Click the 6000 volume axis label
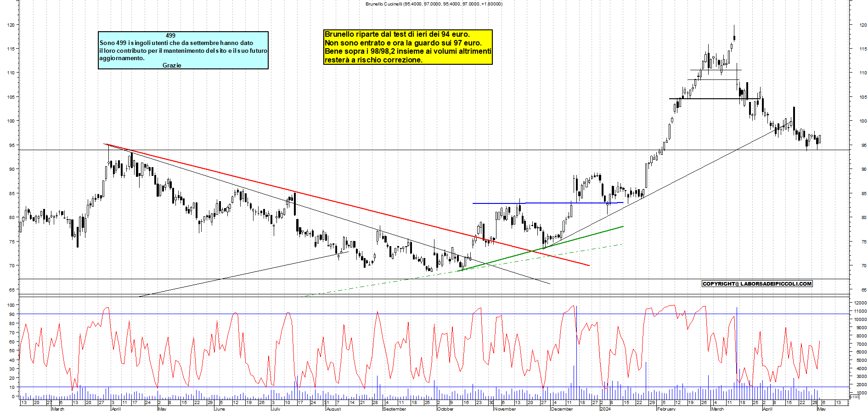The image size is (868, 411). [862, 352]
